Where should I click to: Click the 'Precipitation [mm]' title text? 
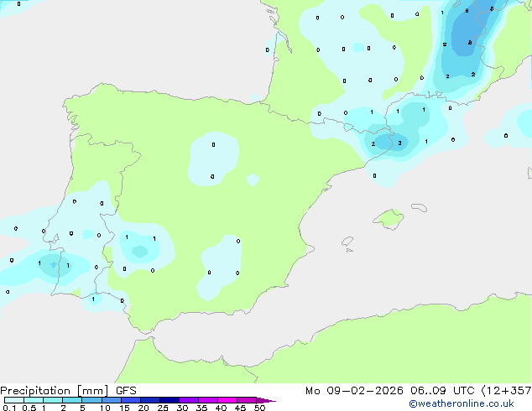point(55,391)
